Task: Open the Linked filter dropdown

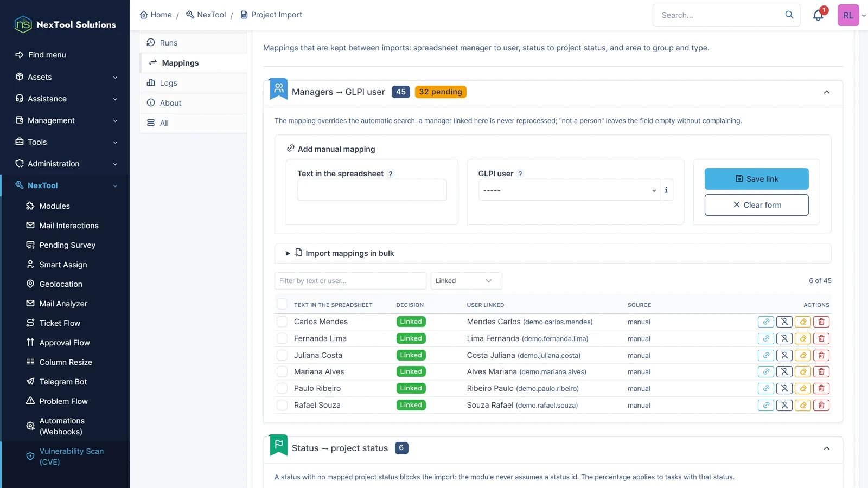Action: click(466, 281)
